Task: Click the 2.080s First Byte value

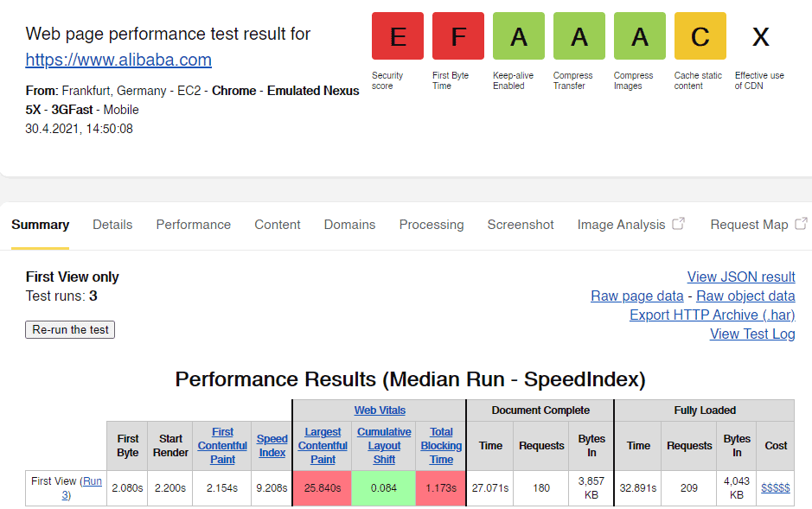Action: (127, 487)
